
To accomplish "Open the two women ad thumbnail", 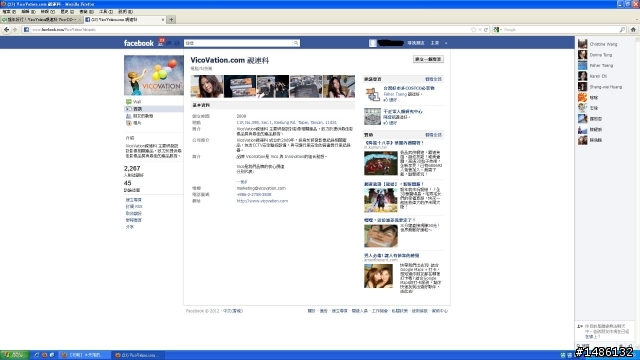I will click(378, 276).
